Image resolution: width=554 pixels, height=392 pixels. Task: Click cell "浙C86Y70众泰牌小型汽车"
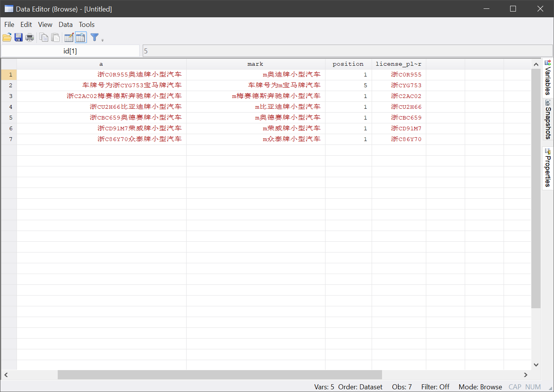102,139
